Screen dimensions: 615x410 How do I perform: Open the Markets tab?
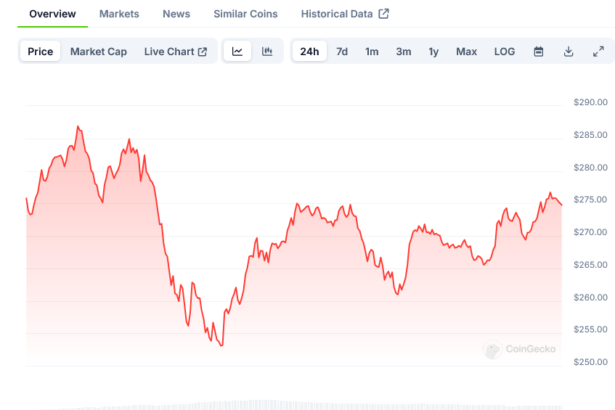(119, 14)
